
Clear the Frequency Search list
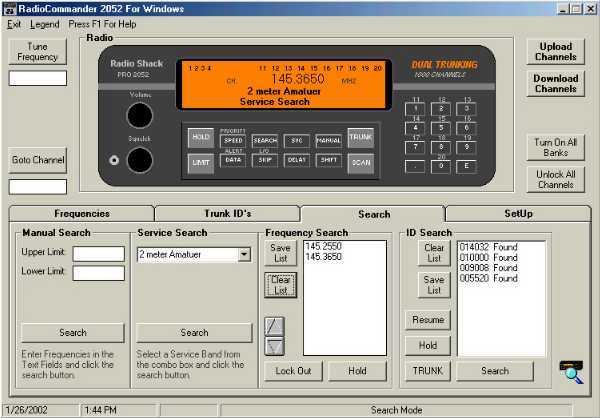click(280, 285)
